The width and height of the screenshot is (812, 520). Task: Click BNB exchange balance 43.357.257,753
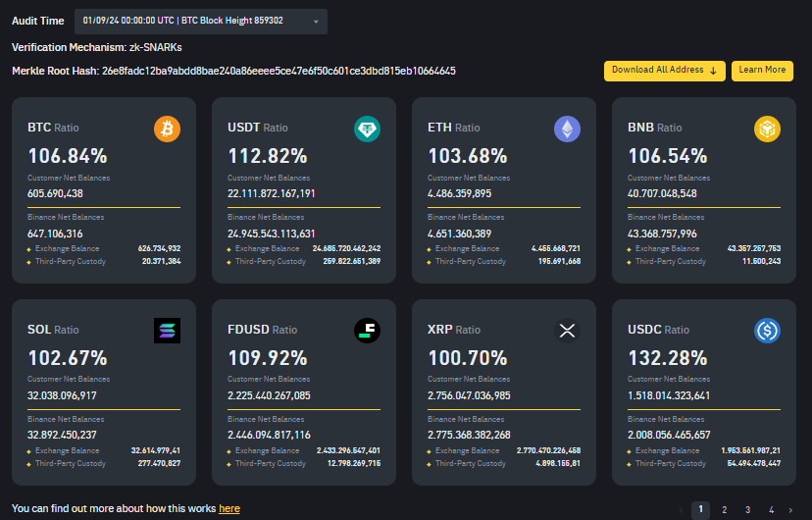click(754, 248)
